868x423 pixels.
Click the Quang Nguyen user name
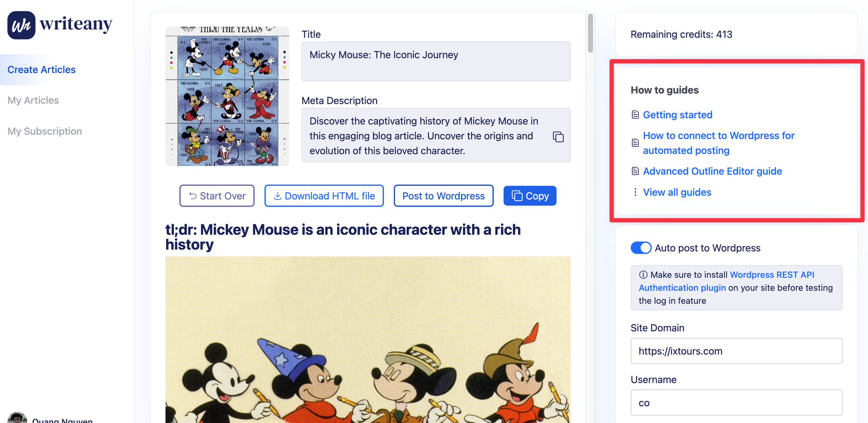(62, 420)
